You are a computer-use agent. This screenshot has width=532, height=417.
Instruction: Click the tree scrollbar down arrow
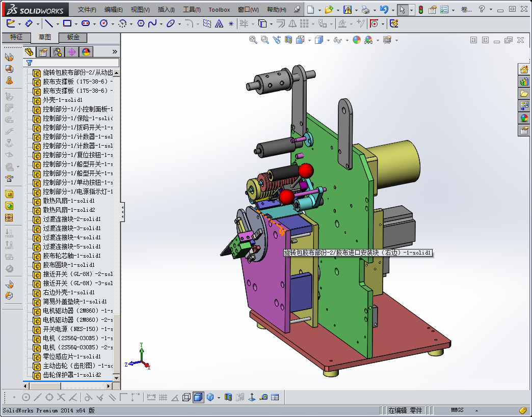click(116, 378)
